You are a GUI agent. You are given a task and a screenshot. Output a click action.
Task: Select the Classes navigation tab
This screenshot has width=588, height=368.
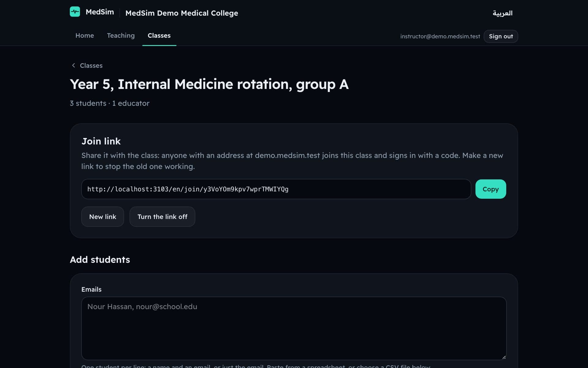coord(159,36)
